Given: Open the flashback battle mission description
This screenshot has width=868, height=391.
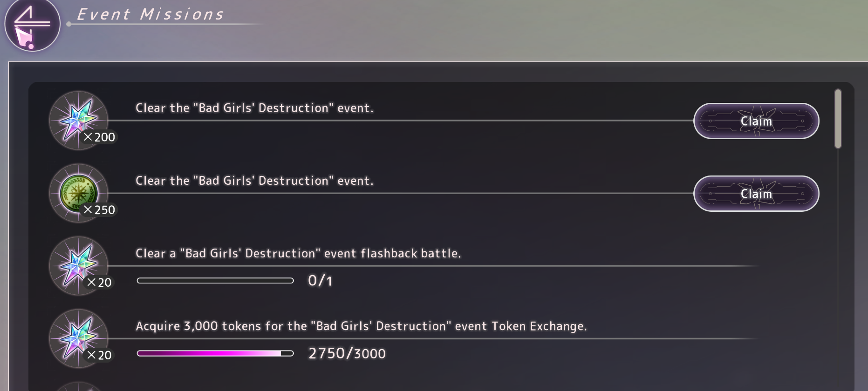Looking at the screenshot, I should [298, 253].
